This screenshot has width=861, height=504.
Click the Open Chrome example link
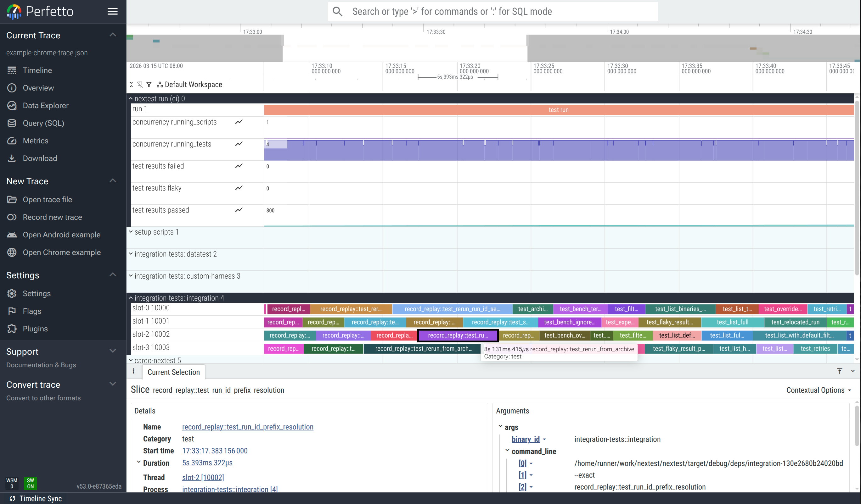(x=62, y=252)
